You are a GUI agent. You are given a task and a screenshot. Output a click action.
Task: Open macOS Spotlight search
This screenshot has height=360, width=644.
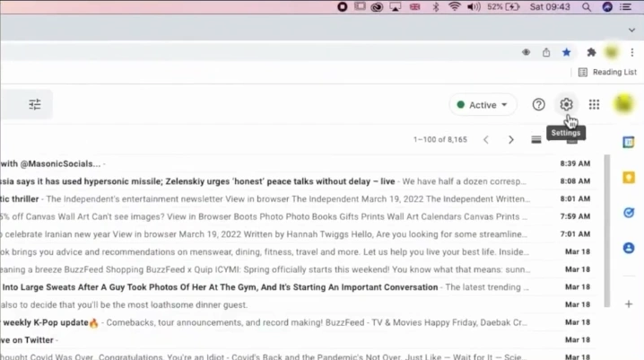(x=587, y=7)
